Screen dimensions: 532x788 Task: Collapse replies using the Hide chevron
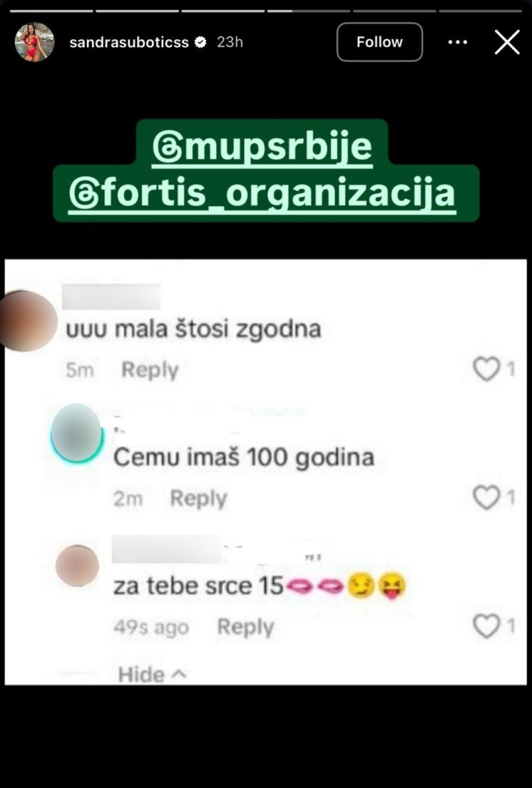[152, 674]
